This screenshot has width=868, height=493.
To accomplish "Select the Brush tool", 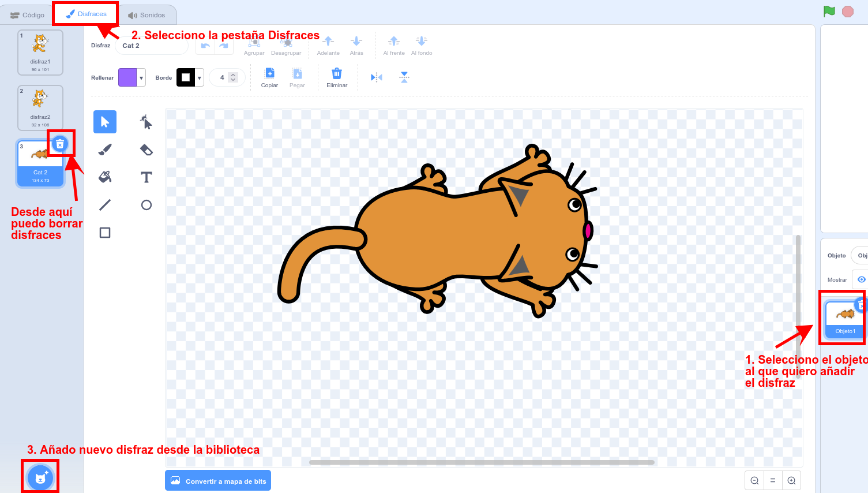I will pyautogui.click(x=105, y=150).
